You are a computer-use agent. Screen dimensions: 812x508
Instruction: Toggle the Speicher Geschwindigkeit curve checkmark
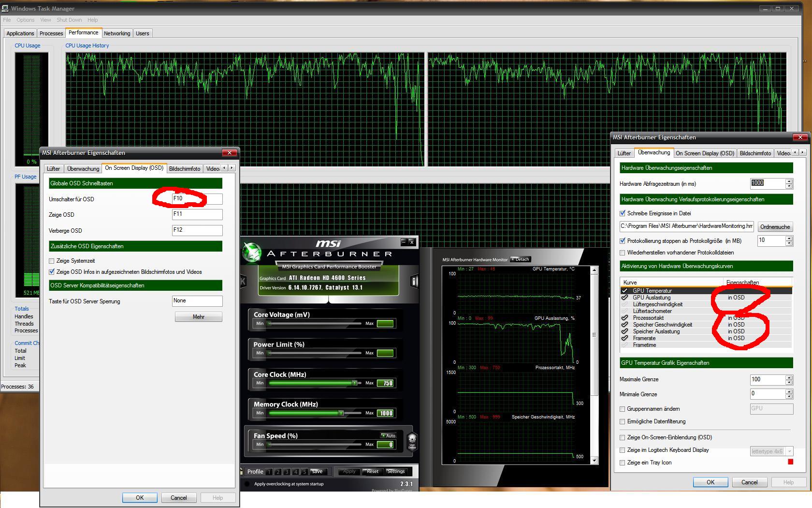[624, 325]
